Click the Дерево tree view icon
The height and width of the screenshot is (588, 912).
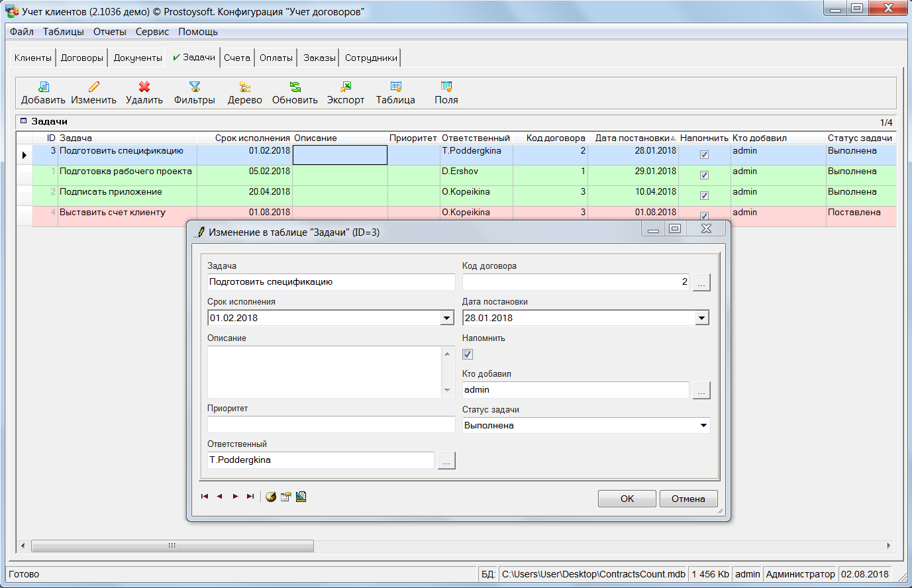245,87
